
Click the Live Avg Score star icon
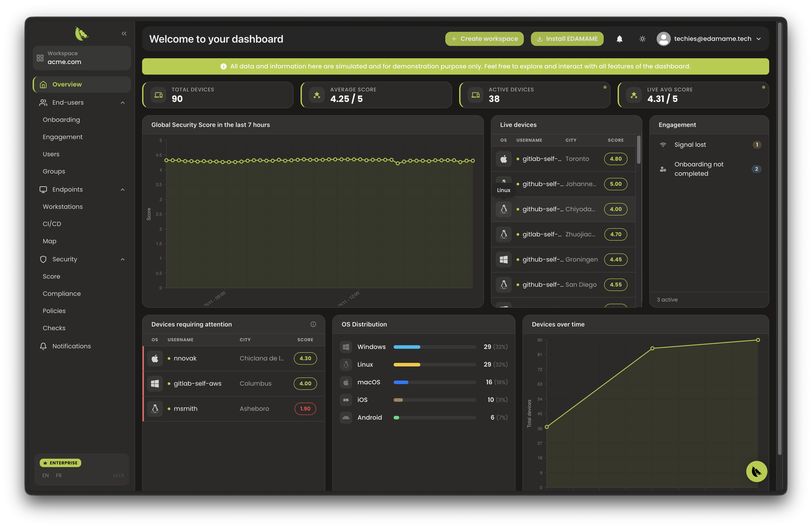coord(634,95)
